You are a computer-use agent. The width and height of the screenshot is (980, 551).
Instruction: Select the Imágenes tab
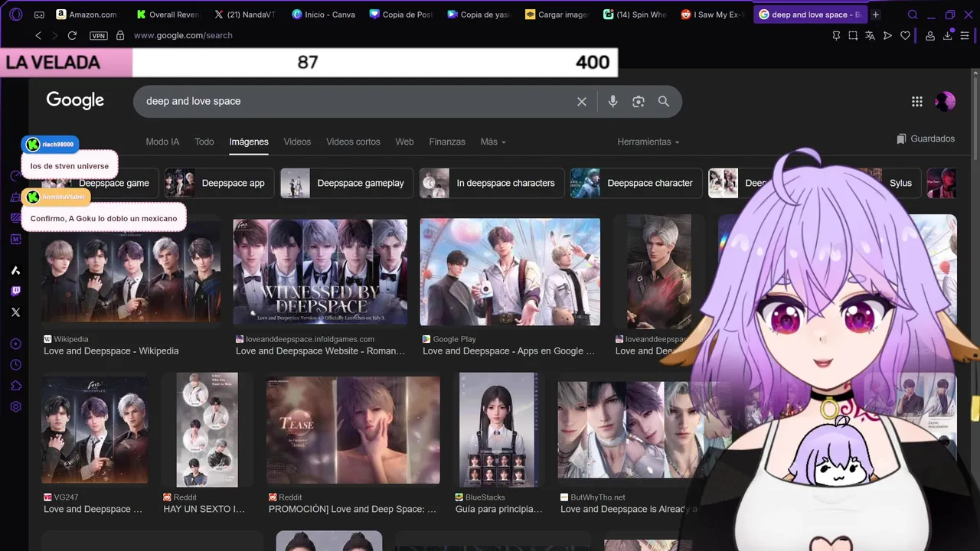(x=249, y=142)
